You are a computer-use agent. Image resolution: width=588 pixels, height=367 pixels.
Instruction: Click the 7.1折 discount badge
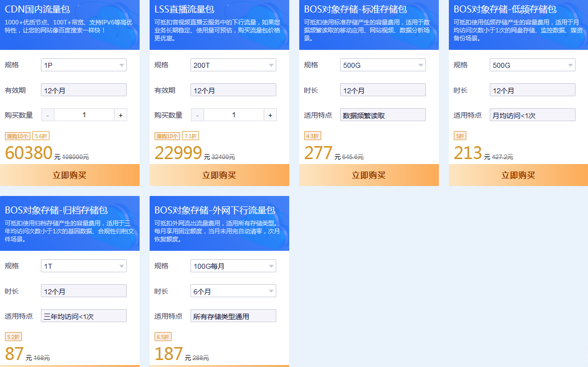tap(191, 136)
